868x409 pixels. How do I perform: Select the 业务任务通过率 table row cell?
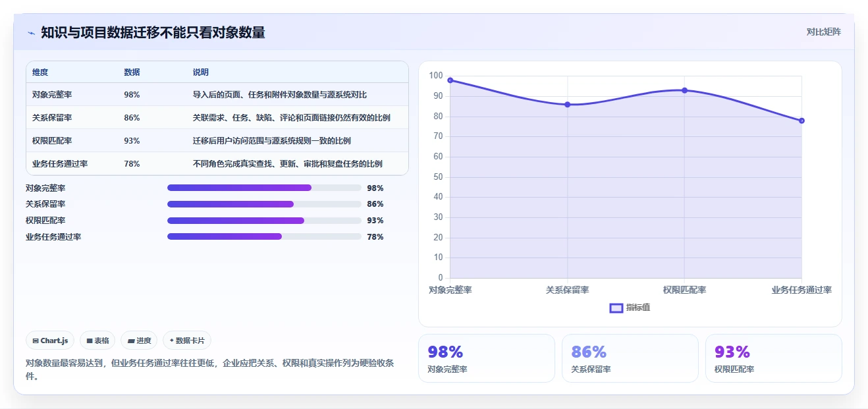point(60,164)
